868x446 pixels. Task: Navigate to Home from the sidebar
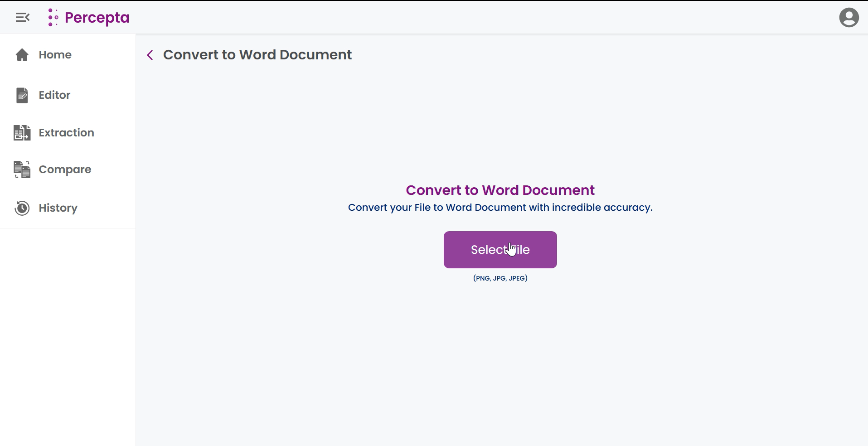(x=54, y=54)
